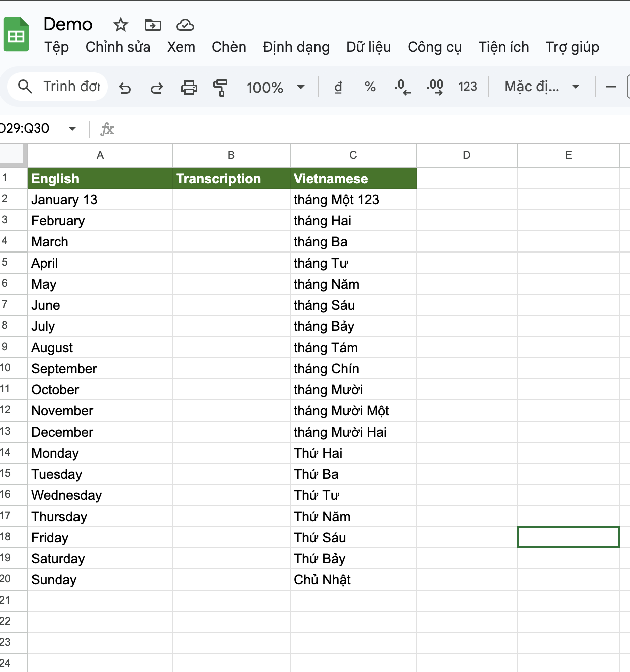Viewport: 630px width, 672px height.
Task: Click the Google Sheets home icon
Action: (x=16, y=35)
